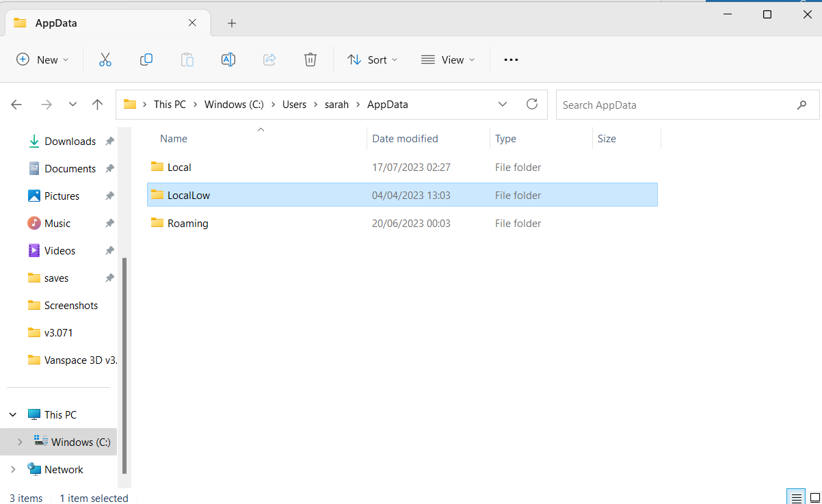Open Documents in the navigation pane
The height and width of the screenshot is (504, 822).
click(x=70, y=169)
